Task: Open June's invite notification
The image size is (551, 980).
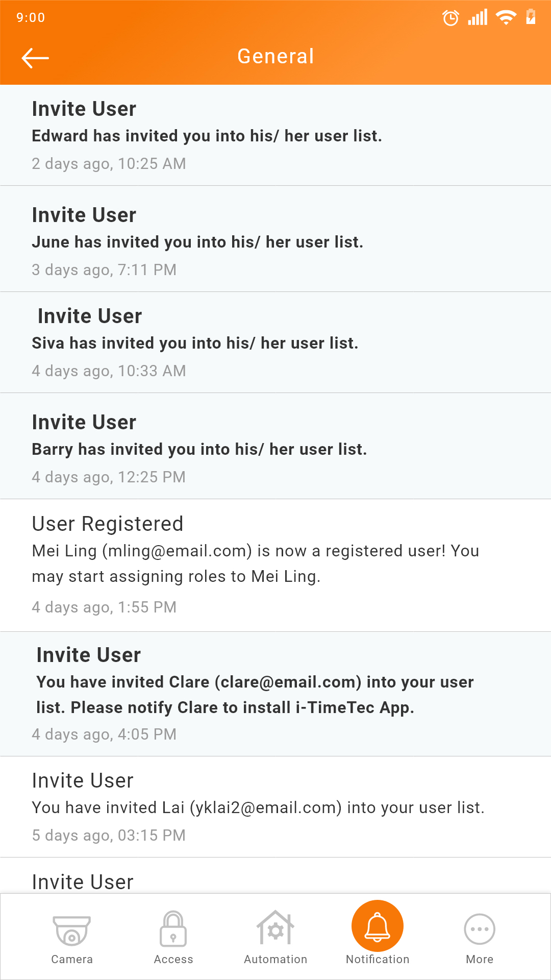Action: click(x=275, y=239)
